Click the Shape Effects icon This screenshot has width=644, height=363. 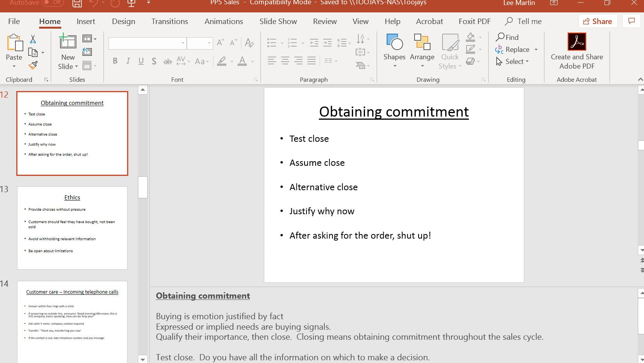(470, 61)
